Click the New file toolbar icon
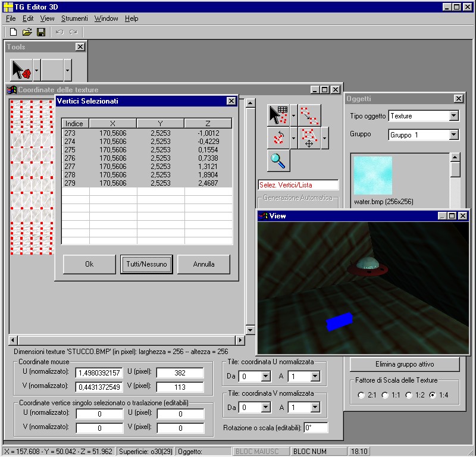This screenshot has height=457, width=476. pyautogui.click(x=13, y=32)
